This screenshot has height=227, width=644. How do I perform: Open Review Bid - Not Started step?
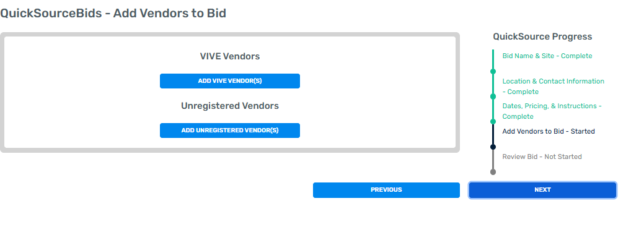[542, 156]
